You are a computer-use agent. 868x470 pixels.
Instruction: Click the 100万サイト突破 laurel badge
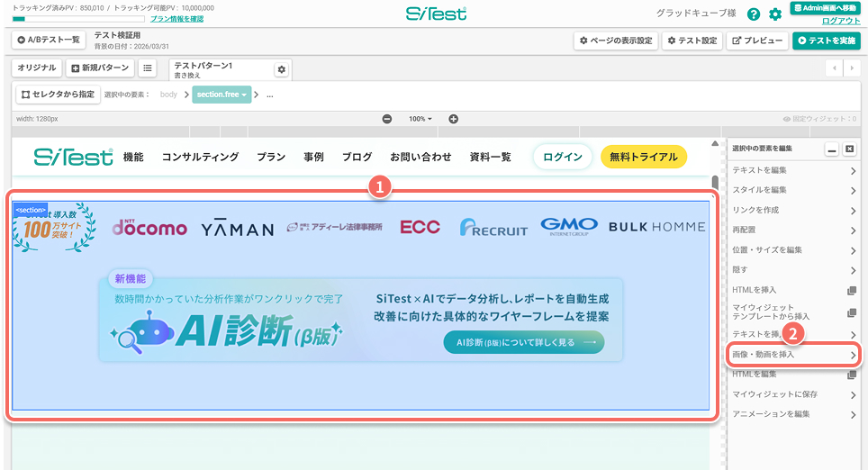pyautogui.click(x=54, y=228)
